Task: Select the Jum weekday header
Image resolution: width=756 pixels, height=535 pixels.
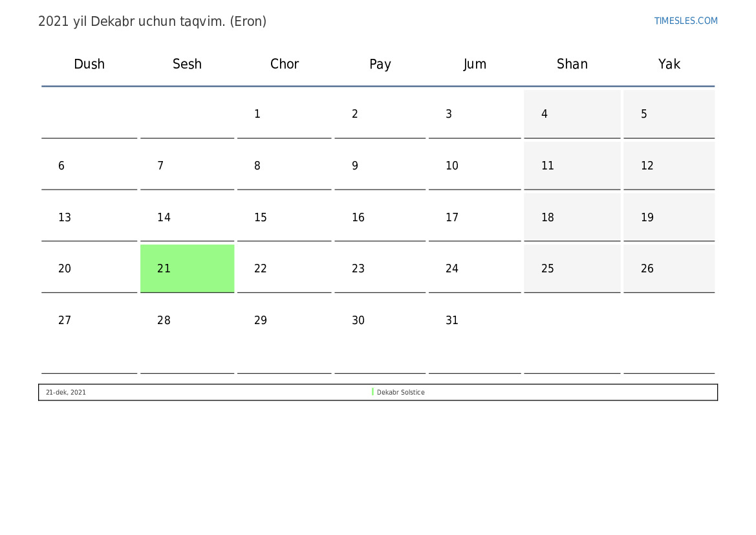Action: [475, 64]
